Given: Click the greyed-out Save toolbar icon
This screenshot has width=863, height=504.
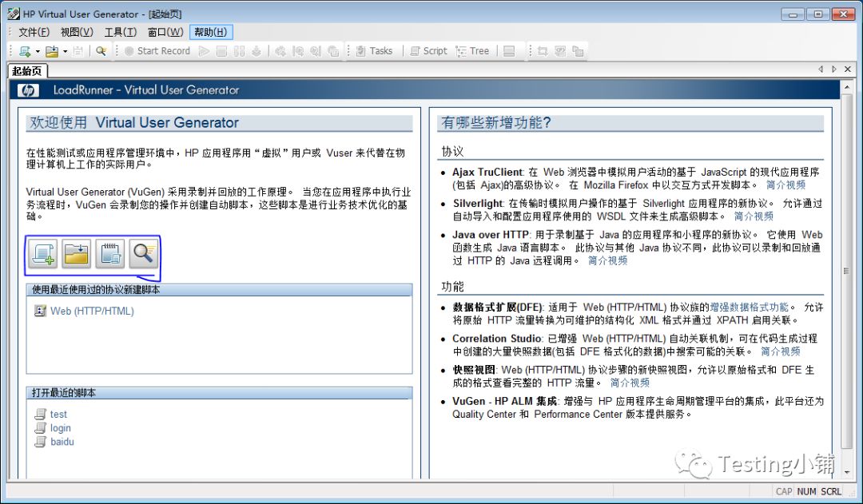Looking at the screenshot, I should pos(78,51).
